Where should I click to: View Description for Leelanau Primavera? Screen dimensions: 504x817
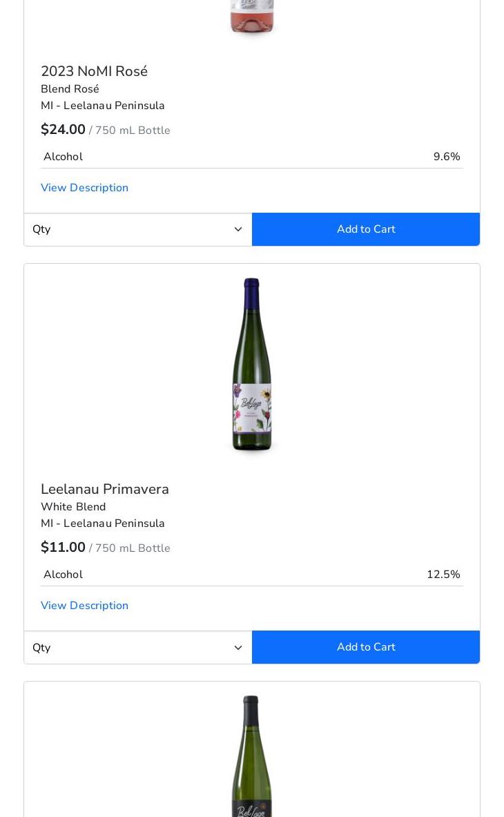[84, 606]
